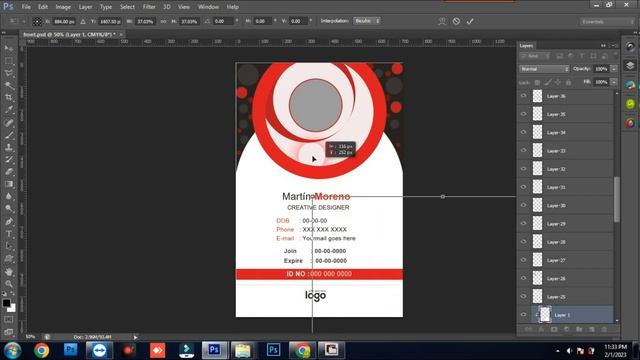Click the Layers panel vertical scrollbar

(617, 200)
